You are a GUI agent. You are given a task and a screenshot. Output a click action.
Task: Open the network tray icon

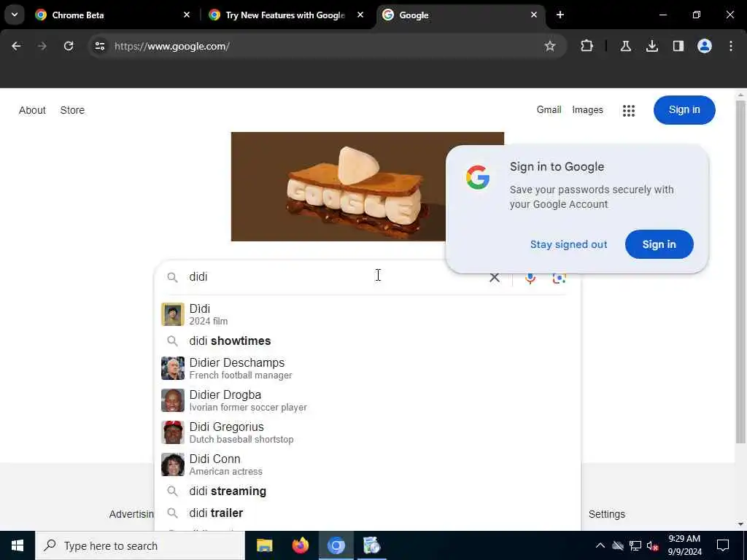pos(635,545)
